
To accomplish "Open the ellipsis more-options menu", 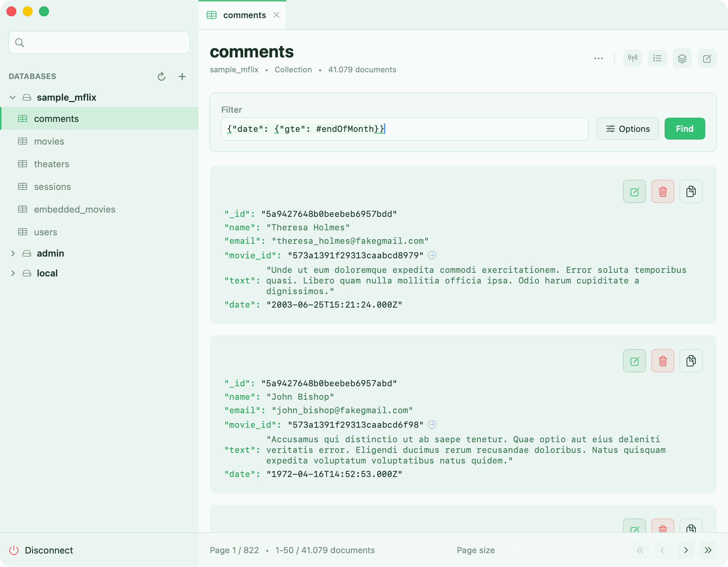I will click(599, 58).
